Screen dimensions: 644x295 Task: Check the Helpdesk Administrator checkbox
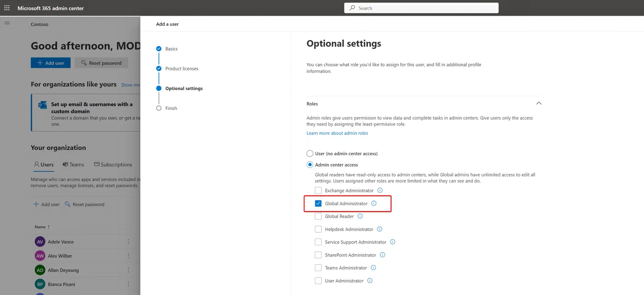[318, 229]
